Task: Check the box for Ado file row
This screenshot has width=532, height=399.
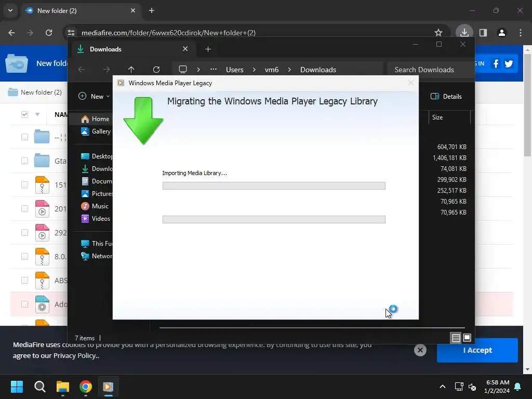Action: click(x=24, y=304)
